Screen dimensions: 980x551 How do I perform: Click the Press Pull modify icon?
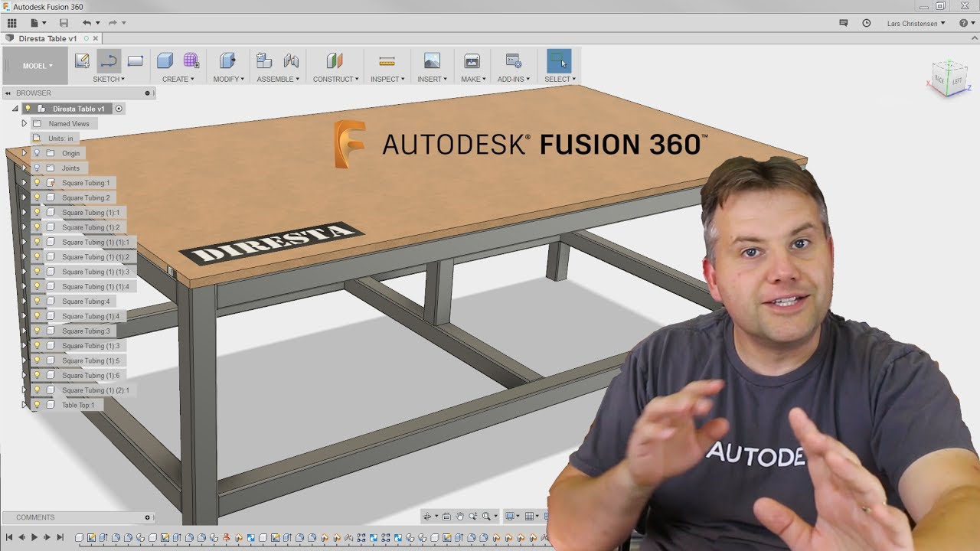[x=227, y=60]
